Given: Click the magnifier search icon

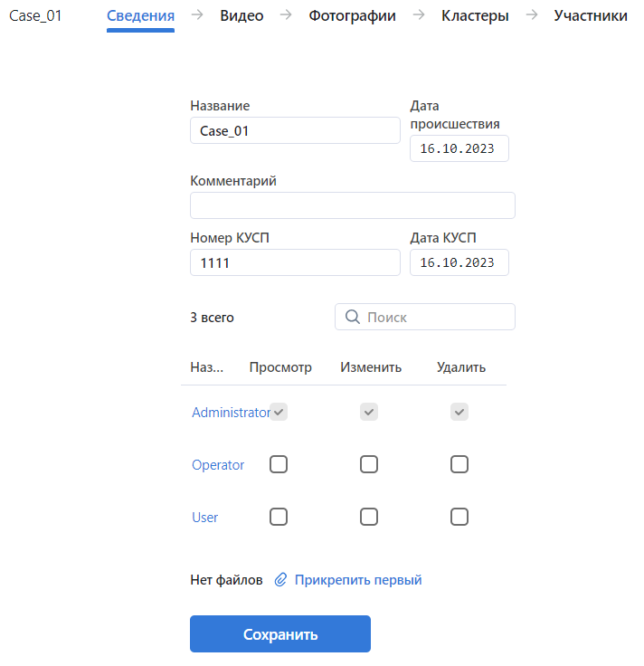Looking at the screenshot, I should coord(353,317).
